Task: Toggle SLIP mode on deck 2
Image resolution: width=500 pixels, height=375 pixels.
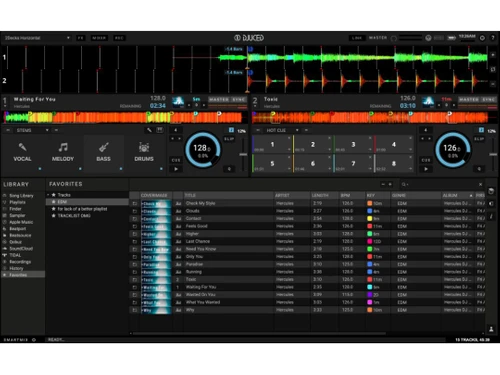Action: click(x=479, y=139)
